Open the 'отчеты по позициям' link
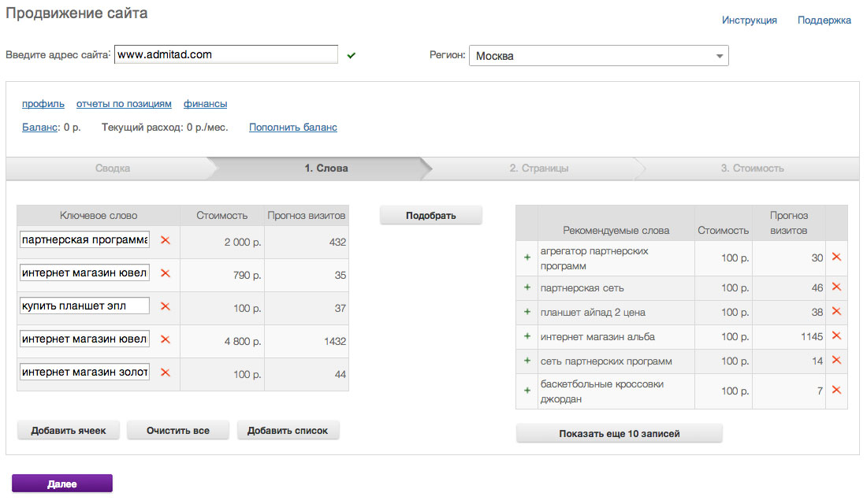The height and width of the screenshot is (504, 867). [x=124, y=104]
